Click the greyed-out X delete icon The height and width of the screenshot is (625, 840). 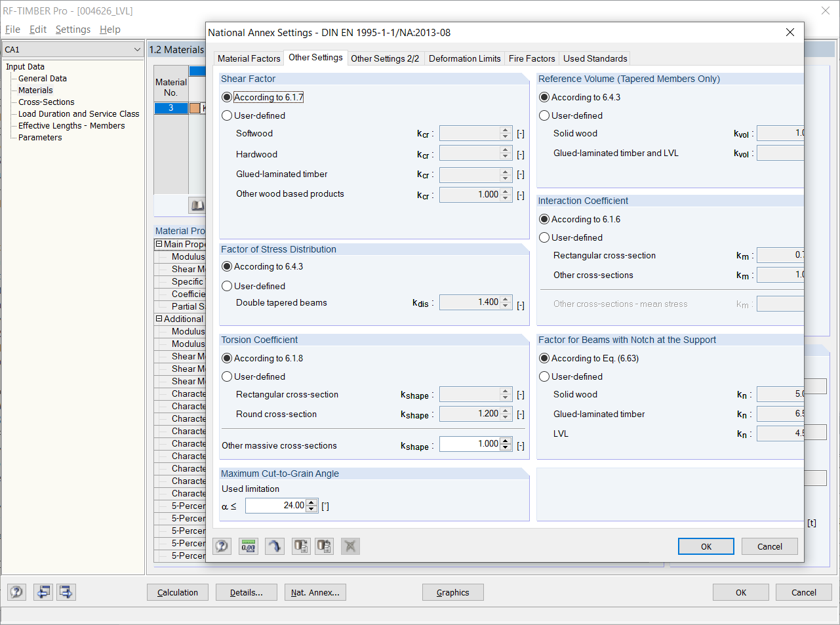(x=350, y=546)
